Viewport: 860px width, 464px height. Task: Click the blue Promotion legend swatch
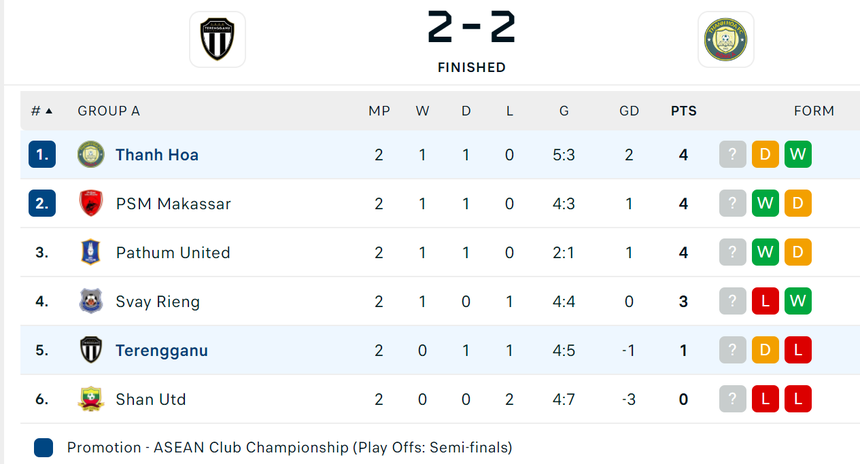pyautogui.click(x=43, y=447)
